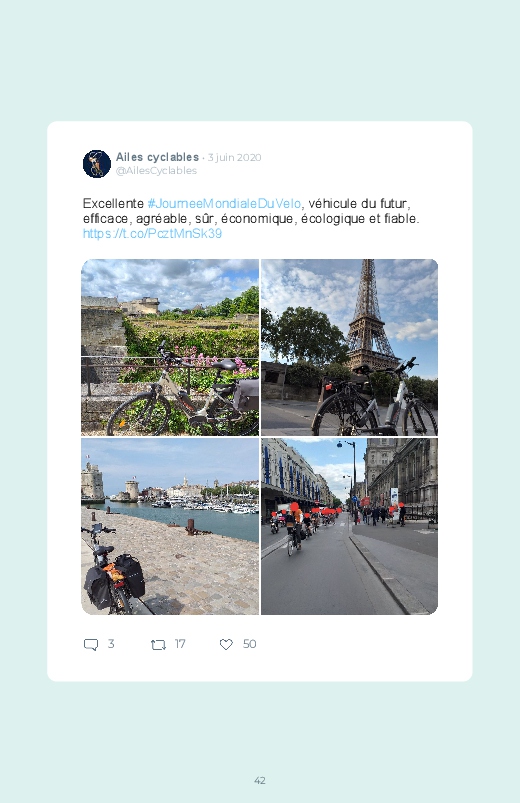Open the Eiffel Tower bike photo
The height and width of the screenshot is (803, 520).
(x=349, y=347)
